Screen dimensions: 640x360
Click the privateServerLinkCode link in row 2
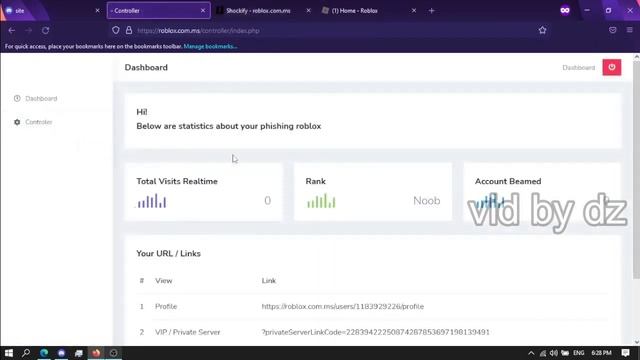coord(376,332)
